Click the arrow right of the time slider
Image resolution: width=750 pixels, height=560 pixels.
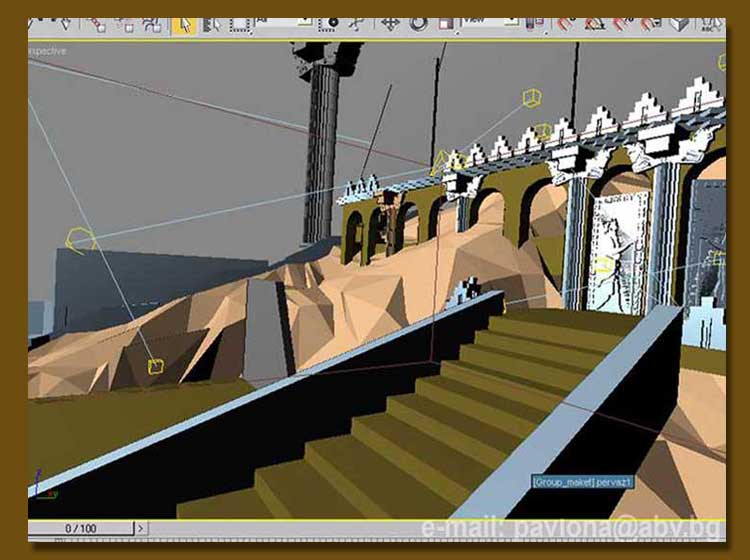click(x=141, y=528)
